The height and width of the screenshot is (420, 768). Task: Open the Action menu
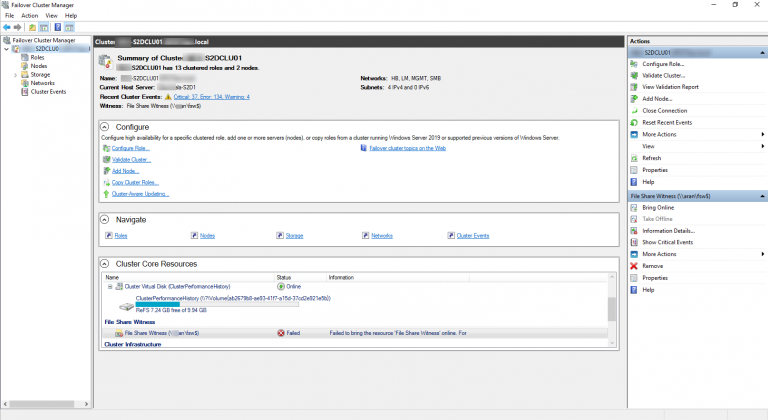tap(29, 16)
